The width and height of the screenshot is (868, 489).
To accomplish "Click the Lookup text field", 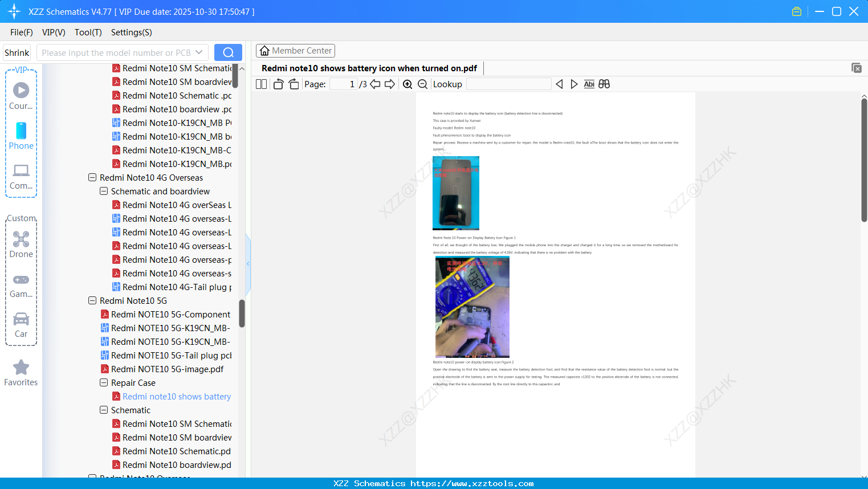I will 508,84.
